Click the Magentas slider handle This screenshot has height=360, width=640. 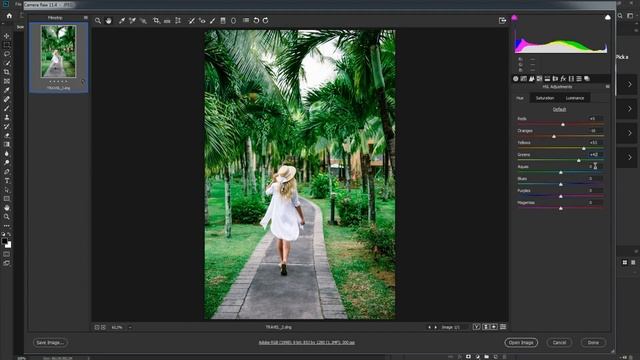click(561, 208)
